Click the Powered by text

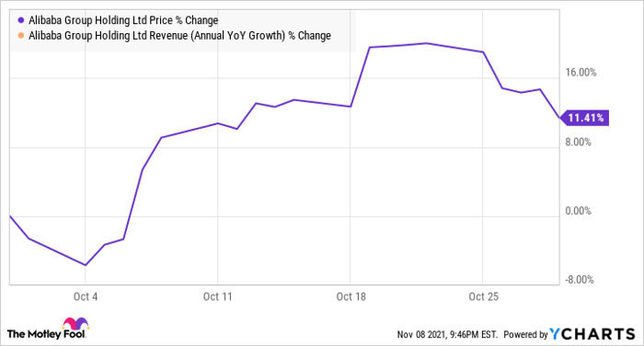click(525, 334)
